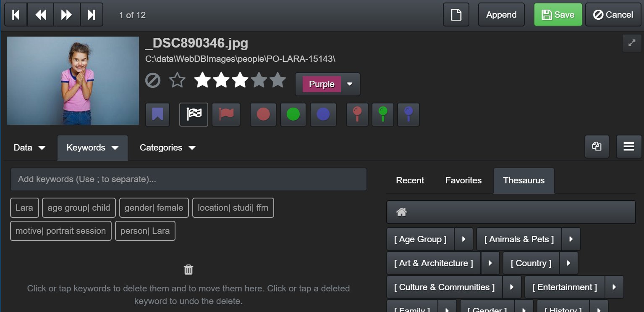
Task: Add the [ Animals & Pets ] keyword
Action: point(519,239)
